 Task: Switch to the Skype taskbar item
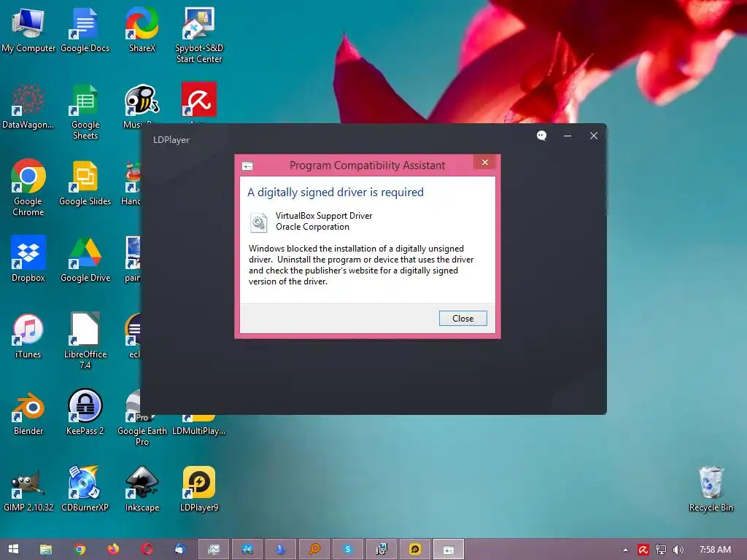(x=348, y=550)
